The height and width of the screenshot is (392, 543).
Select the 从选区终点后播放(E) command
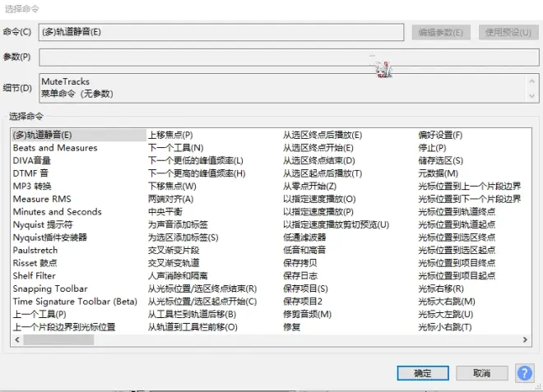323,135
